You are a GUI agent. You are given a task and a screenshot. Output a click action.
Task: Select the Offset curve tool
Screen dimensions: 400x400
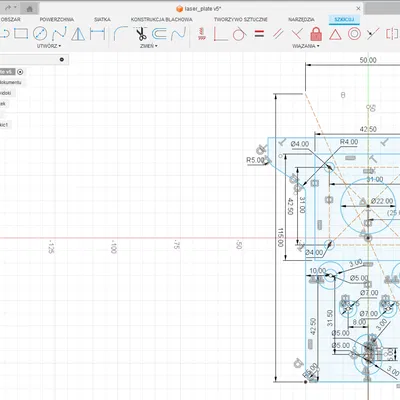point(159,34)
